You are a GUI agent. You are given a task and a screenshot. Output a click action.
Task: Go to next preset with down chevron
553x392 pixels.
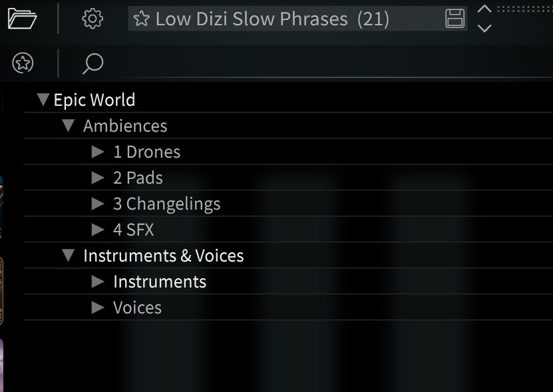click(x=485, y=29)
